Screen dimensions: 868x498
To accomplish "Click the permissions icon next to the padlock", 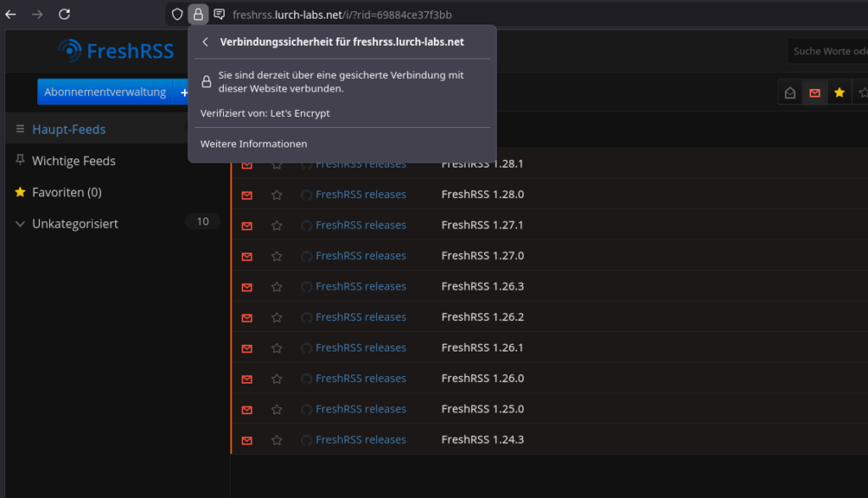I will (219, 14).
